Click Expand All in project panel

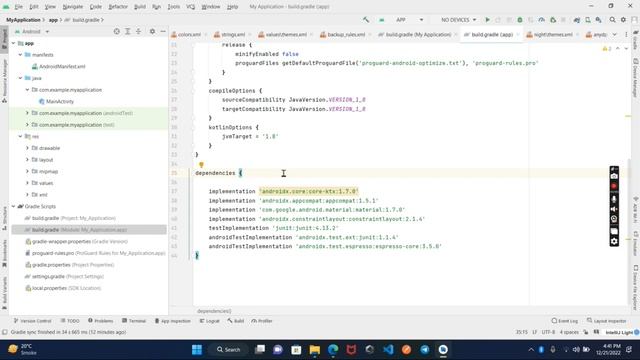coord(128,31)
